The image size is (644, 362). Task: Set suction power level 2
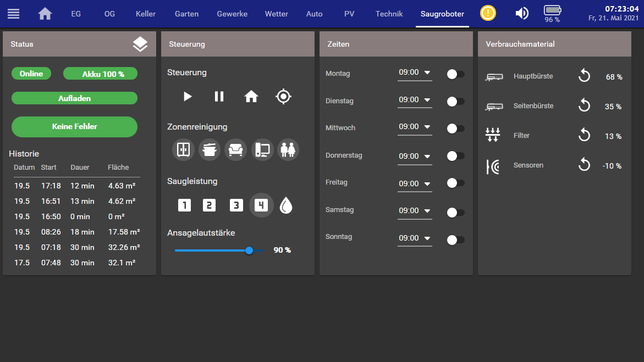point(209,205)
